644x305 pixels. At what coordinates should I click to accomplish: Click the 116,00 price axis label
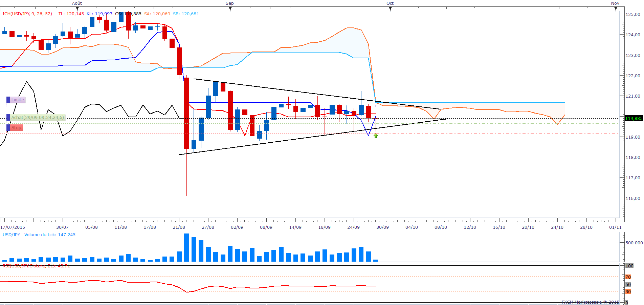[x=633, y=198]
